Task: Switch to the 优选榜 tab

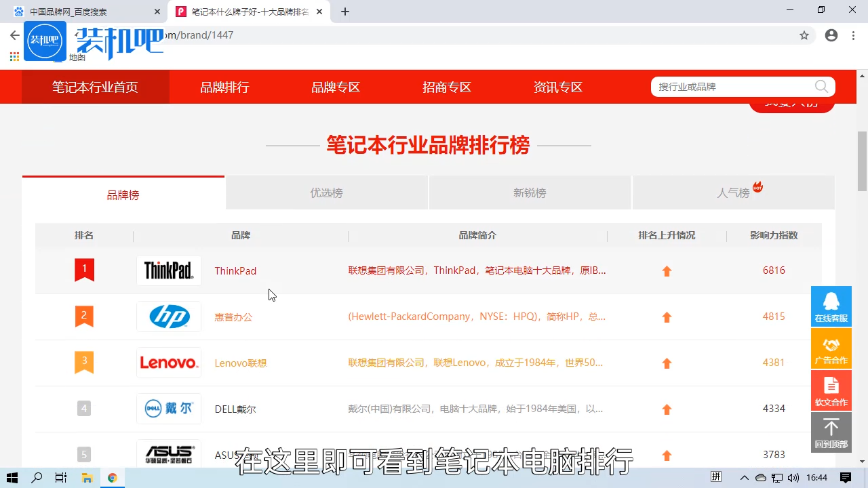Action: [326, 192]
